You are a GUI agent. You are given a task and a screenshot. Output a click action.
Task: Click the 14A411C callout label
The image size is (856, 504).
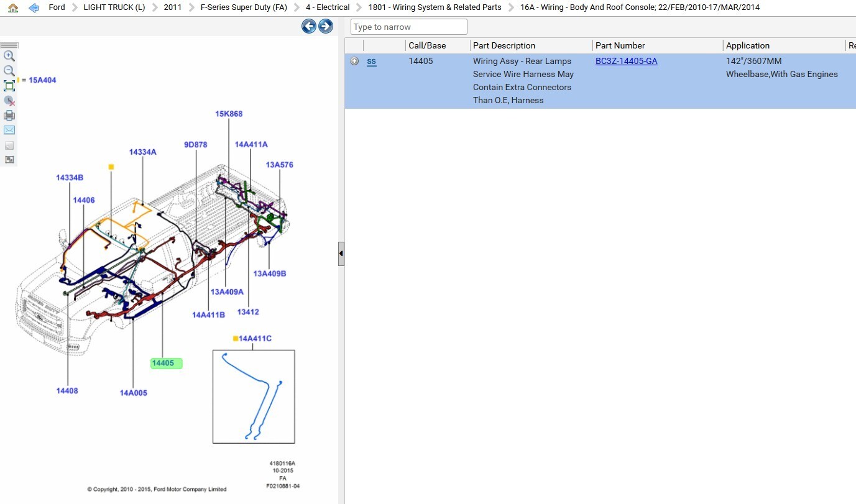[x=255, y=339]
